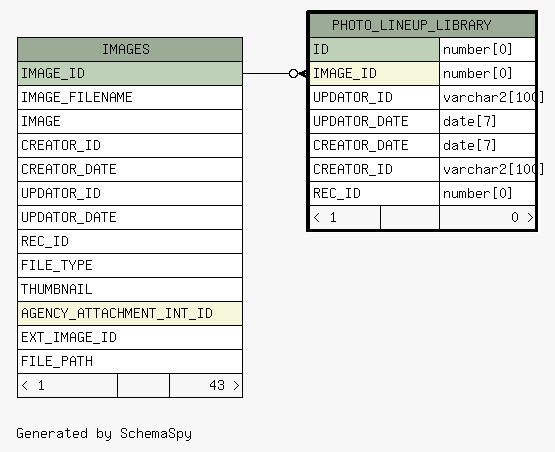Select the EXT_IMAGE_ID column row

pos(130,337)
